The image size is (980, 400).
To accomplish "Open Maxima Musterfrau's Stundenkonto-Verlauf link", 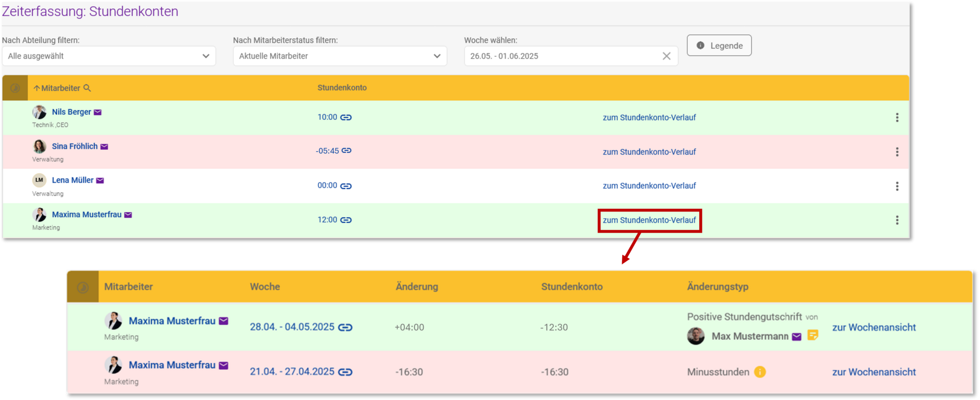I will pos(649,220).
